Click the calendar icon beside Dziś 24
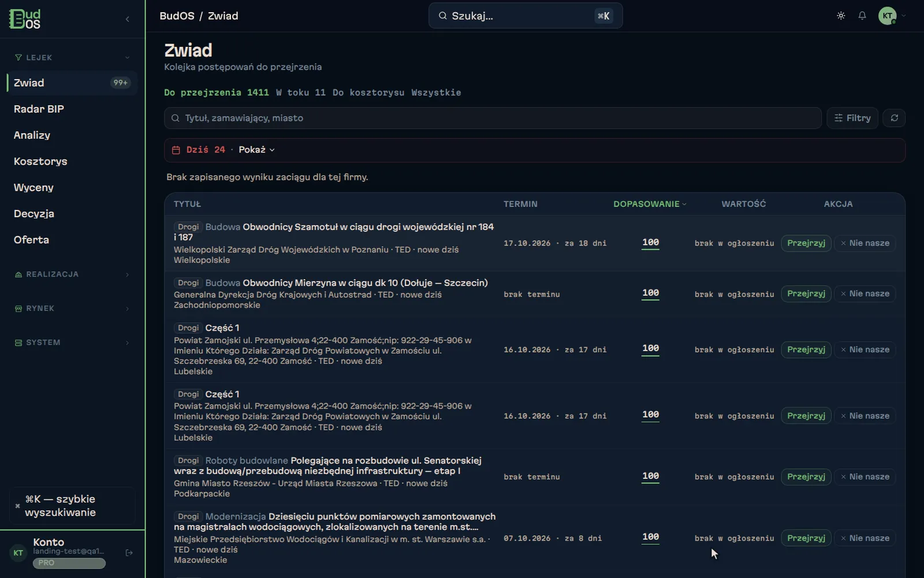Viewport: 924px width, 578px height. (176, 150)
